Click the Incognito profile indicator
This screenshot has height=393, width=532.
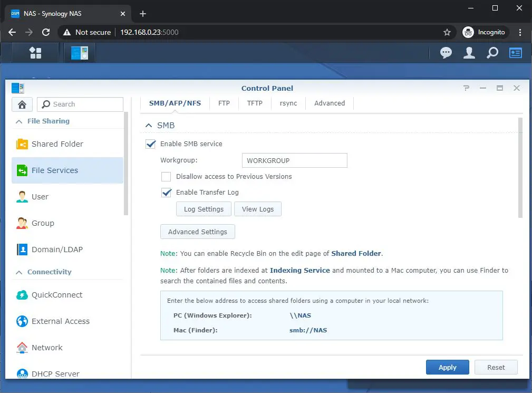pyautogui.click(x=485, y=32)
